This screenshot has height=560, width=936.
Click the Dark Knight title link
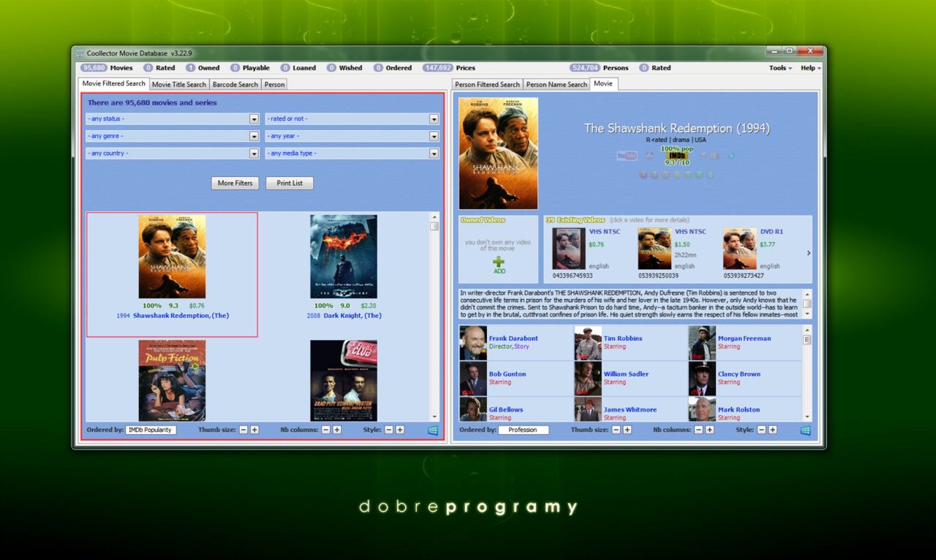[x=352, y=316]
